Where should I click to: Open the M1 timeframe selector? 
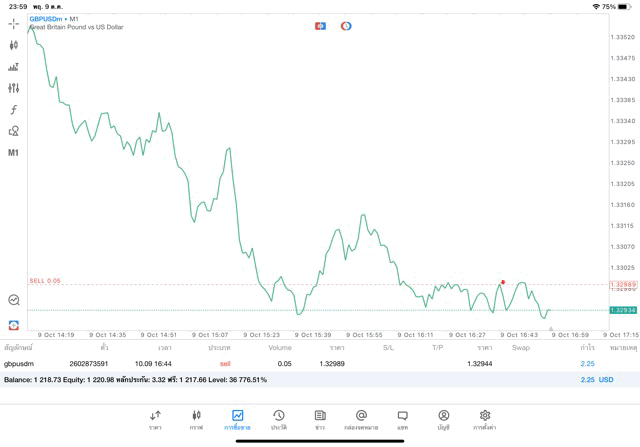pos(13,153)
